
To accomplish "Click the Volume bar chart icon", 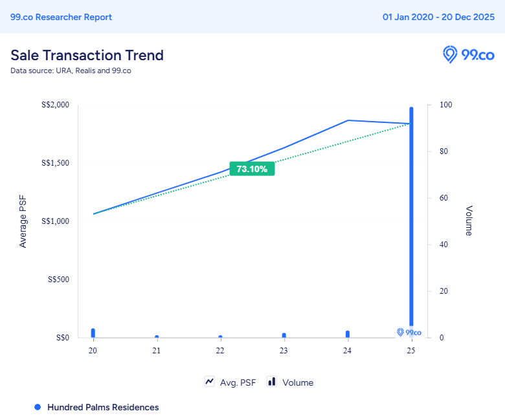I will click(272, 382).
